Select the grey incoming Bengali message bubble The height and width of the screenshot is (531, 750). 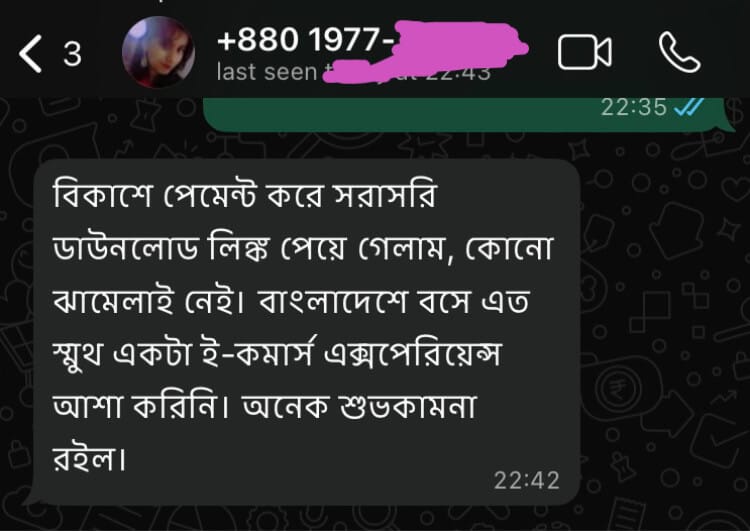click(x=306, y=332)
